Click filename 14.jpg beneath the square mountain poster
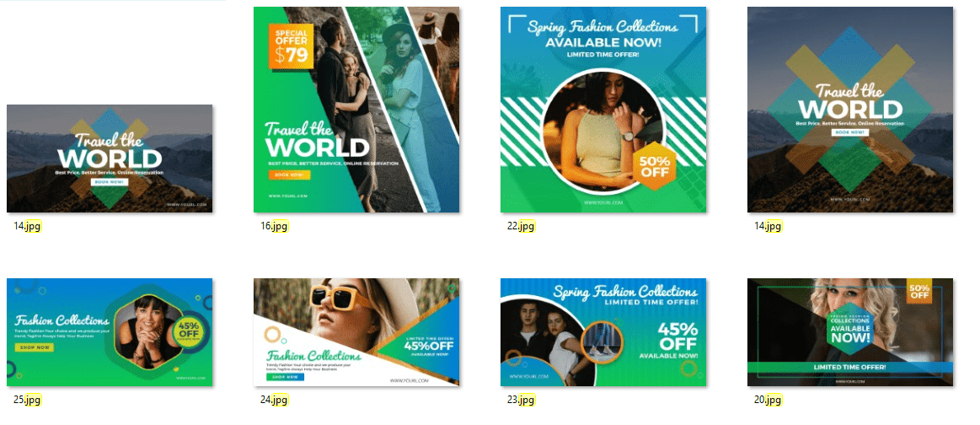Viewport: 980px width, 425px height. tap(768, 226)
